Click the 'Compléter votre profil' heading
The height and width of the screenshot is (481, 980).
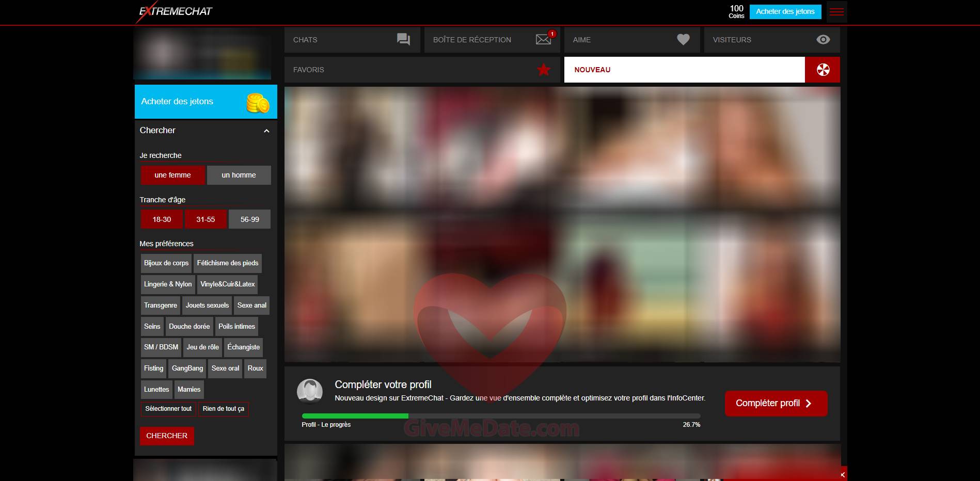[383, 384]
